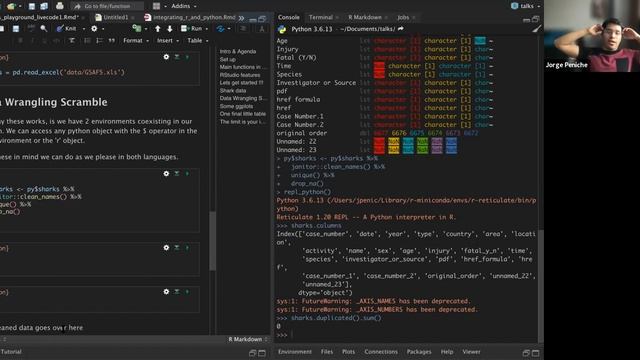The width and height of the screenshot is (640, 360).
Task: Select the Jobs tab
Action: pyautogui.click(x=403, y=18)
